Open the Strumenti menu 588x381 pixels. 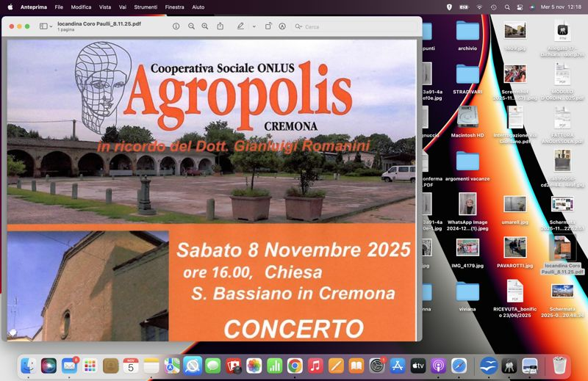[146, 7]
